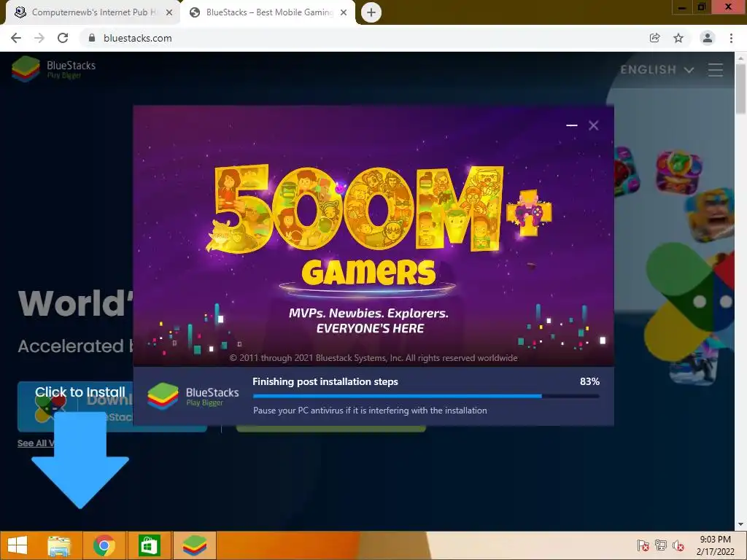This screenshot has width=747, height=560.
Task: Close the Computernewb's Internet Pub tab
Action: [169, 12]
